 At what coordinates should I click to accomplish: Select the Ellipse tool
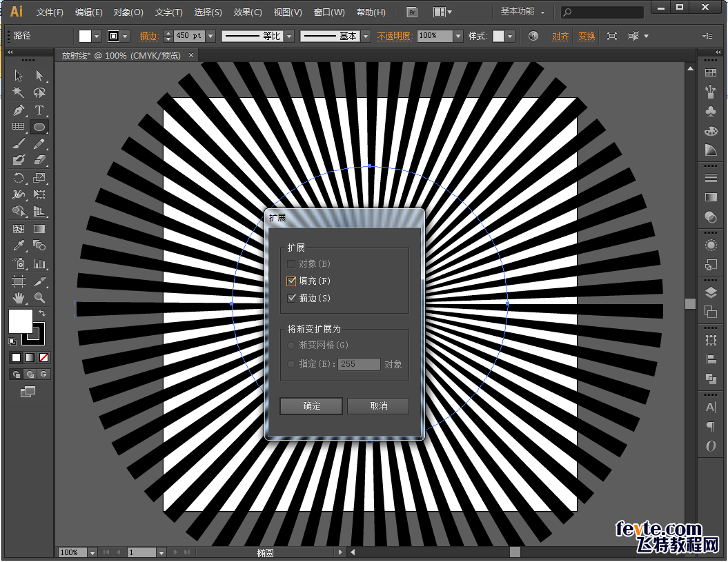[x=39, y=127]
